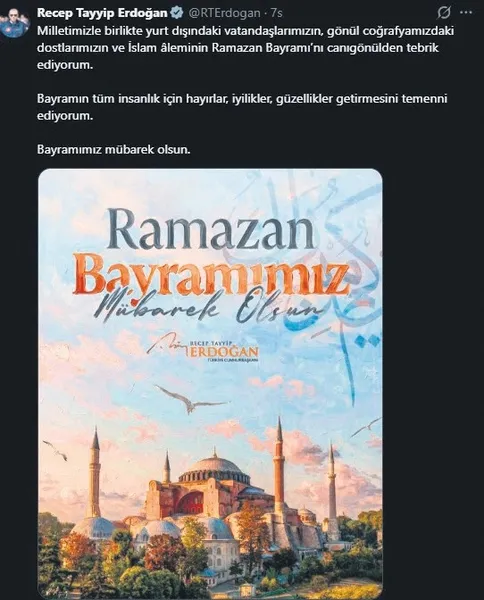Click the seagull at the image's right edge
484x600 pixels.
pos(367,427)
